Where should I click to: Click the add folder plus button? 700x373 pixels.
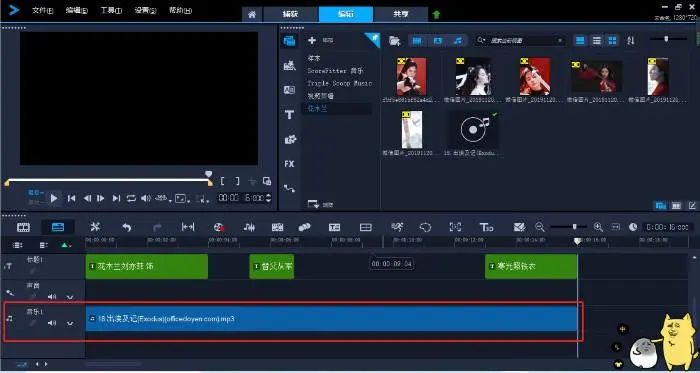312,40
